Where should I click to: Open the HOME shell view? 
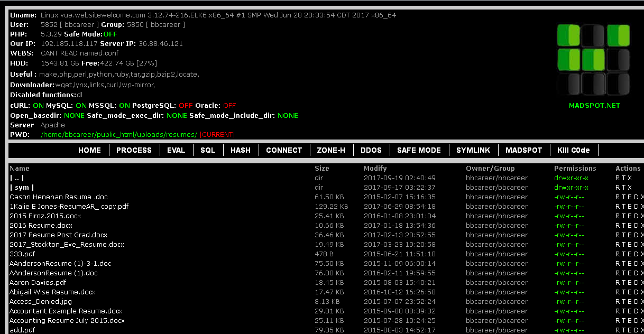[x=89, y=150]
